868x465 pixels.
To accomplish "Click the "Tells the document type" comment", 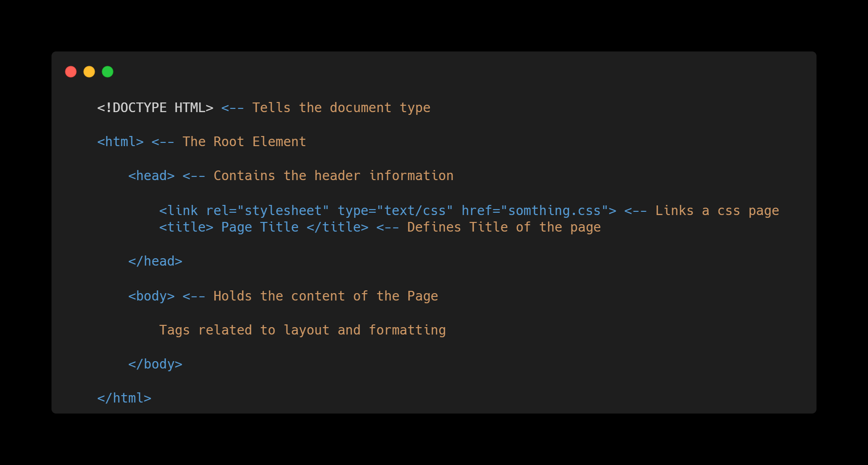I will click(341, 108).
